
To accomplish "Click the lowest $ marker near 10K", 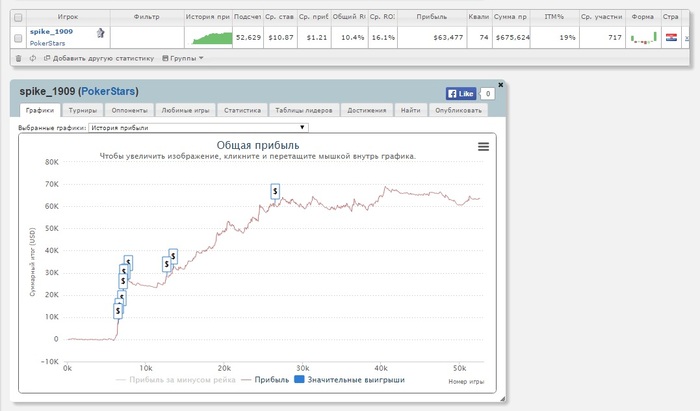I will coord(118,311).
